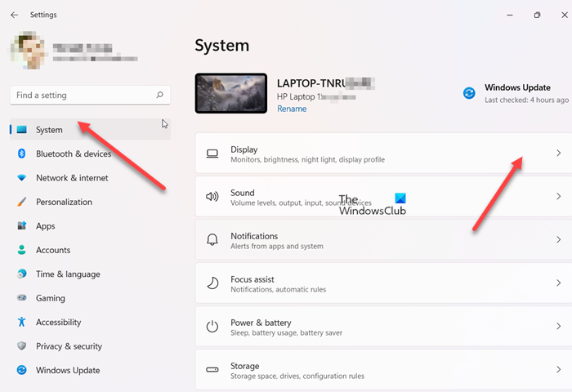Restore down the Settings window

[537, 15]
